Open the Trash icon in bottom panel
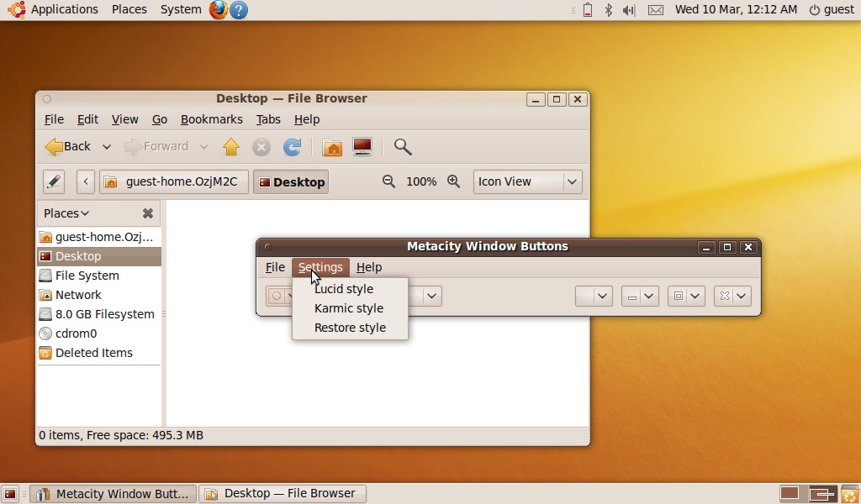This screenshot has width=861, height=504. click(850, 494)
